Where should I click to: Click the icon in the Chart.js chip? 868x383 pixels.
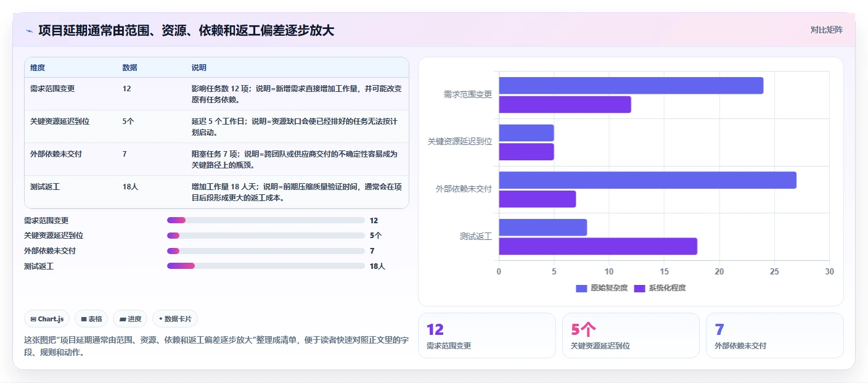33,319
